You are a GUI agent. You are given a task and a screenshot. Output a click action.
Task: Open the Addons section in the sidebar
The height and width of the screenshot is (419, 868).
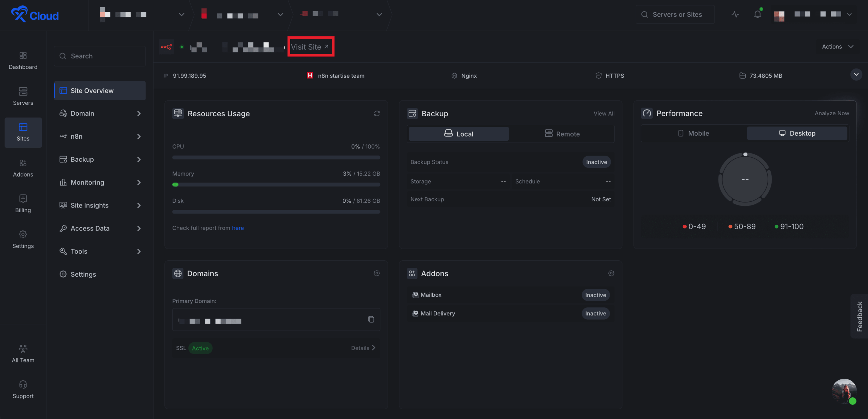point(23,168)
